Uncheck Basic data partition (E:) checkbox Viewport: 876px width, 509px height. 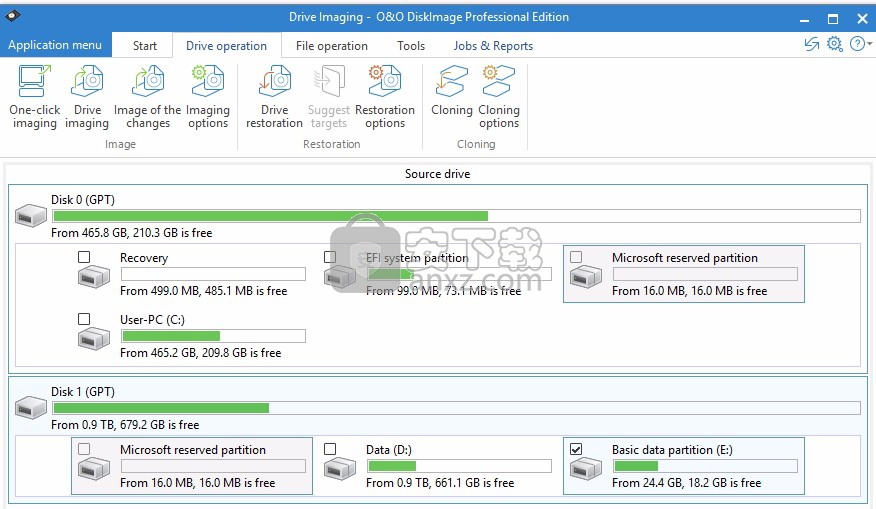(576, 449)
